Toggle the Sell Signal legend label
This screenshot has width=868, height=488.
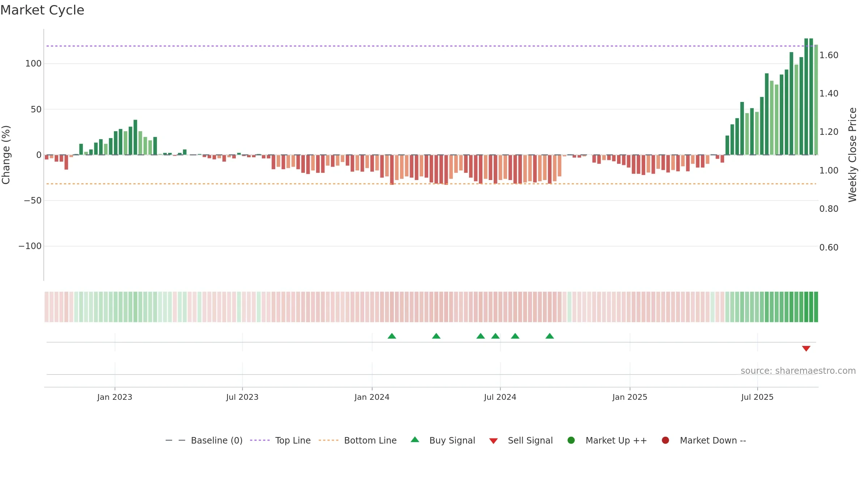pyautogui.click(x=530, y=441)
